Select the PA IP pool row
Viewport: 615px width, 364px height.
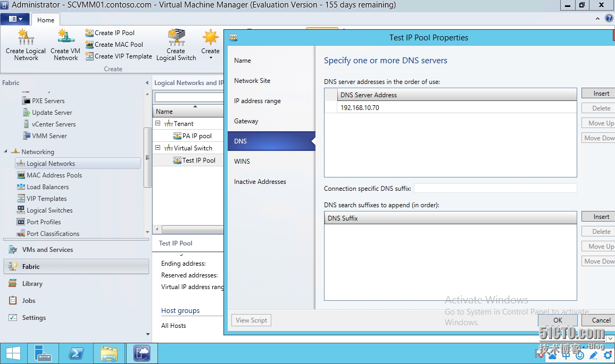pos(188,136)
